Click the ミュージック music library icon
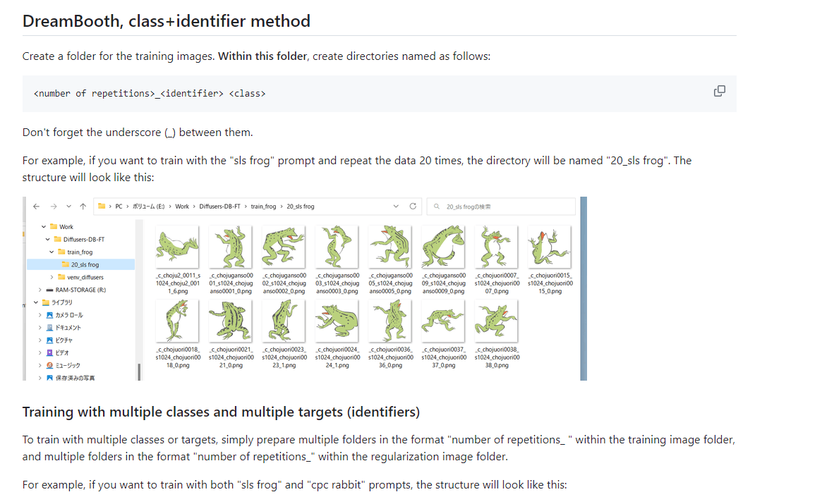This screenshot has width=822, height=504. click(49, 365)
